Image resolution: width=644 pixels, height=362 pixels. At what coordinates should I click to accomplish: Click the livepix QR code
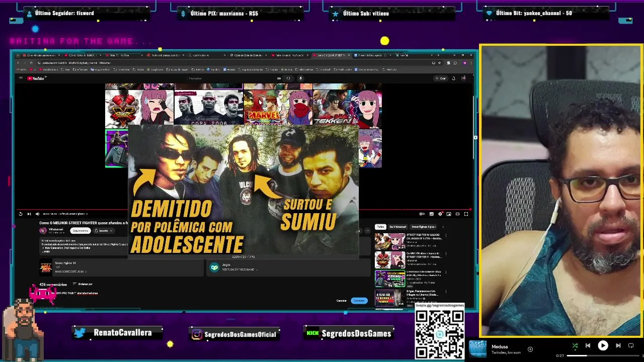tap(440, 334)
